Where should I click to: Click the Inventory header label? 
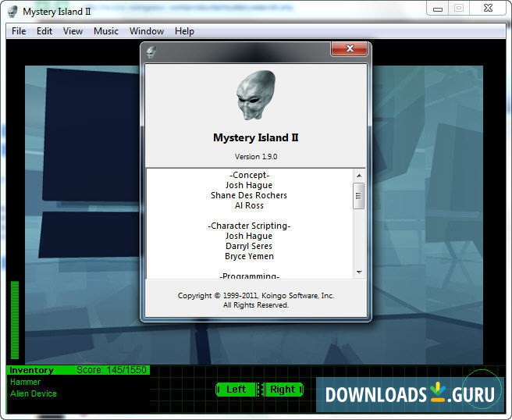[32, 370]
